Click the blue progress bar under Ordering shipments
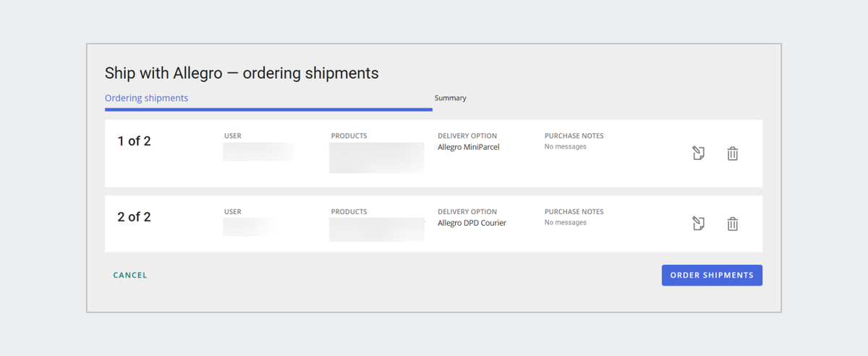Screen dimensions: 868x356 [268, 109]
